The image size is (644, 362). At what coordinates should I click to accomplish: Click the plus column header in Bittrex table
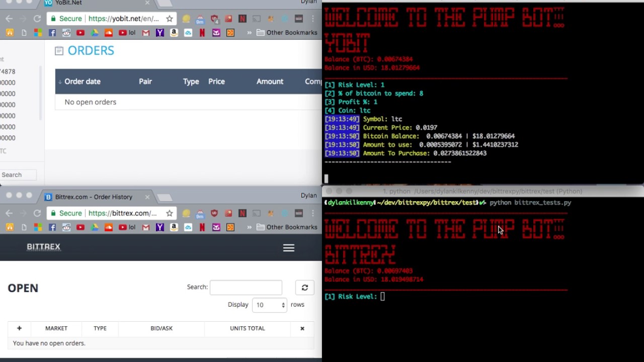point(19,328)
